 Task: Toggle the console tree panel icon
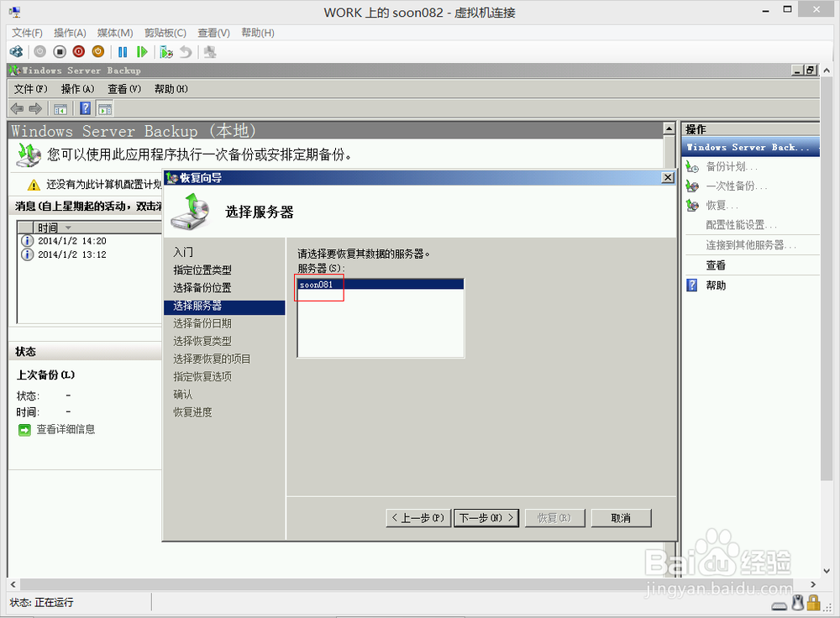click(x=60, y=107)
